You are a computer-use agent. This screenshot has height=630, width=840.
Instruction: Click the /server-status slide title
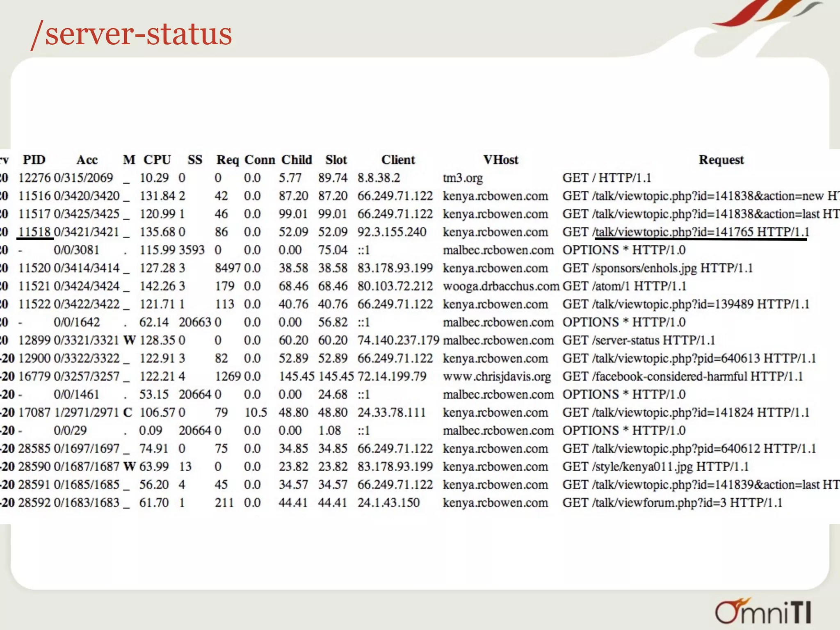click(132, 34)
